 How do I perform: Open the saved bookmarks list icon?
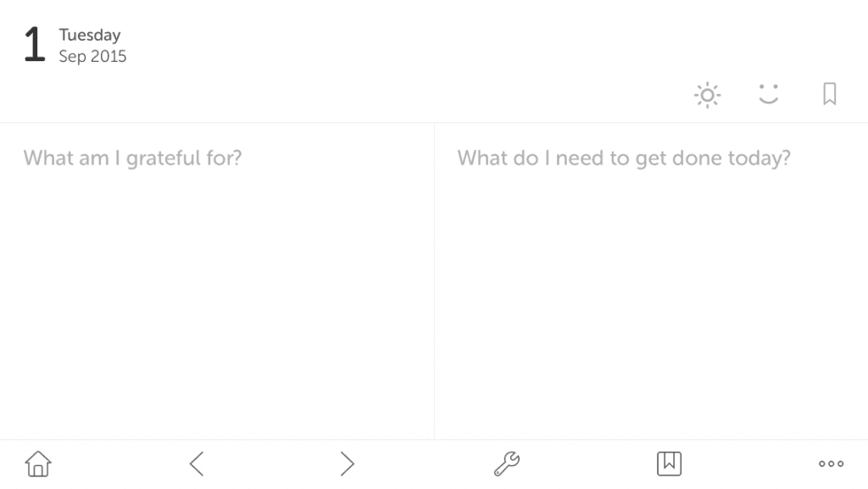coord(669,464)
